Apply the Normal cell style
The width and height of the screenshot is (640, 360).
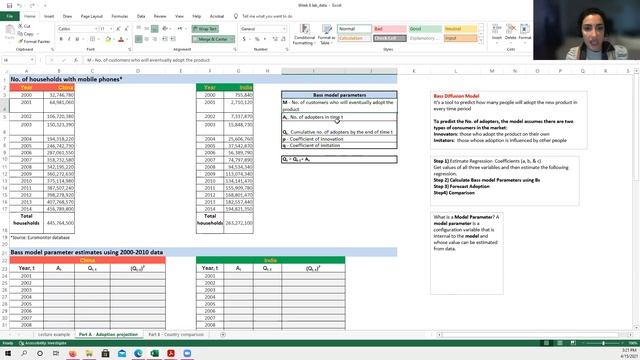(354, 29)
